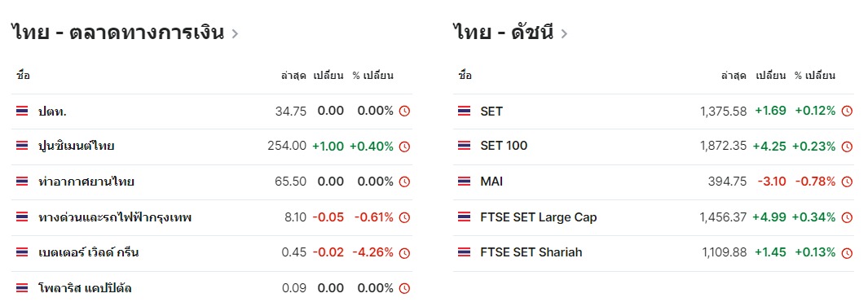Open ไทย - ดัชนี heading link
This screenshot has height=302, width=868.
(503, 33)
